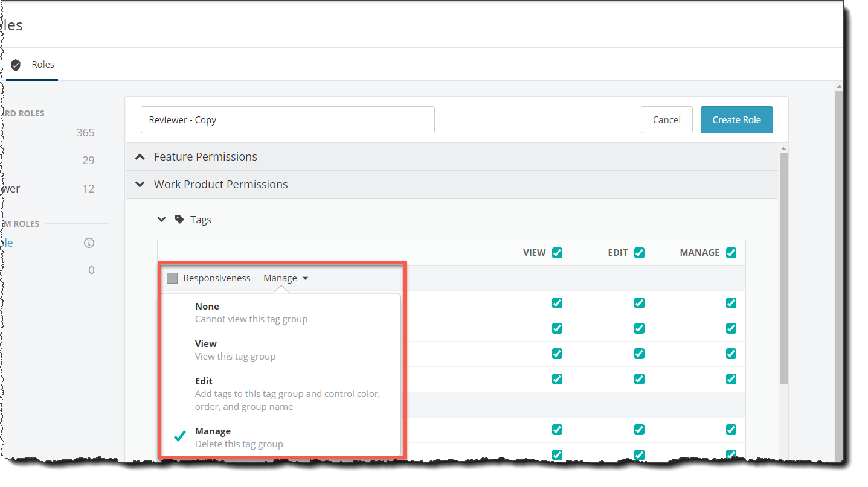Click the Create Role button
The width and height of the screenshot is (868, 487).
737,119
